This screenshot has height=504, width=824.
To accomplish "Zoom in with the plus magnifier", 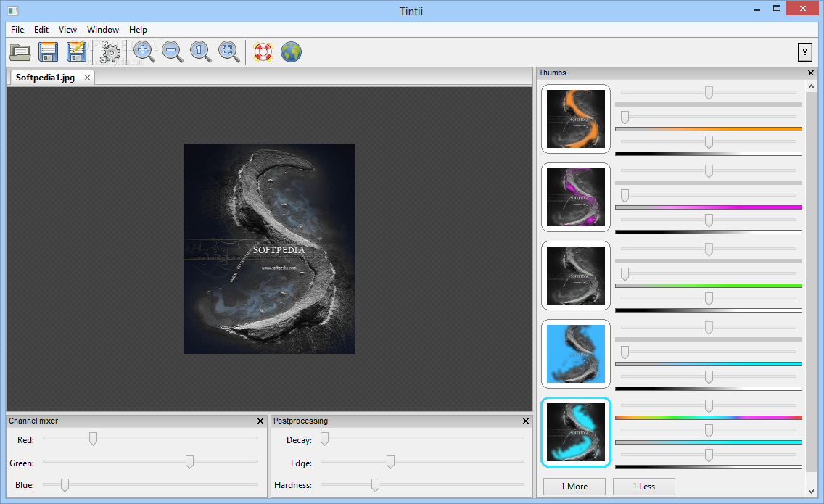I will (x=144, y=52).
